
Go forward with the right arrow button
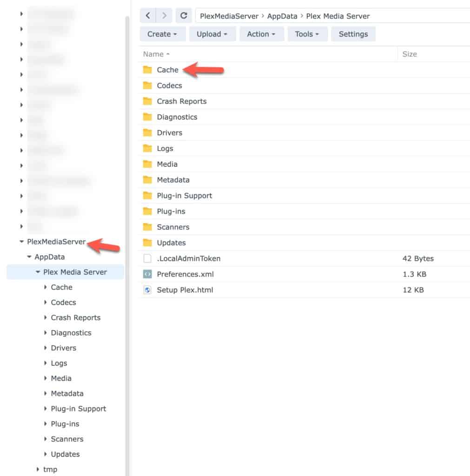(164, 15)
